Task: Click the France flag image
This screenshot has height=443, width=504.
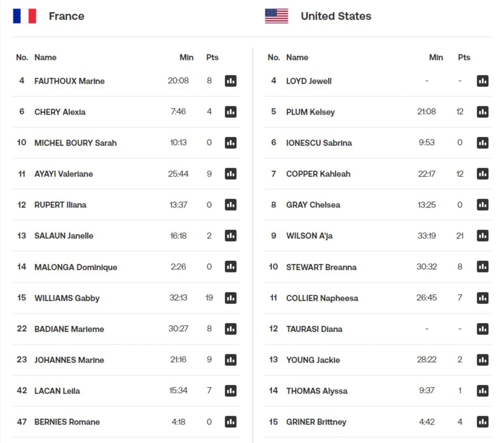Action: tap(25, 16)
